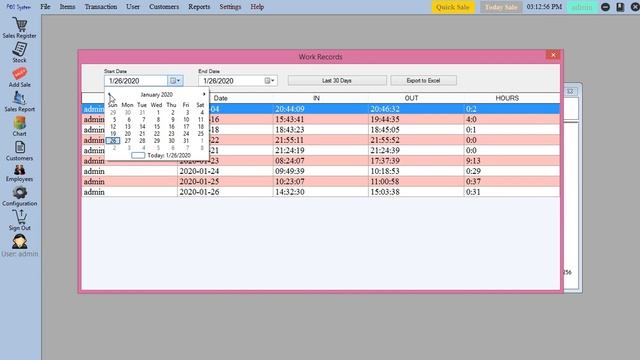Screen dimensions: 640x360
Task: Open the Configuration gear icon
Action: [x=19, y=193]
